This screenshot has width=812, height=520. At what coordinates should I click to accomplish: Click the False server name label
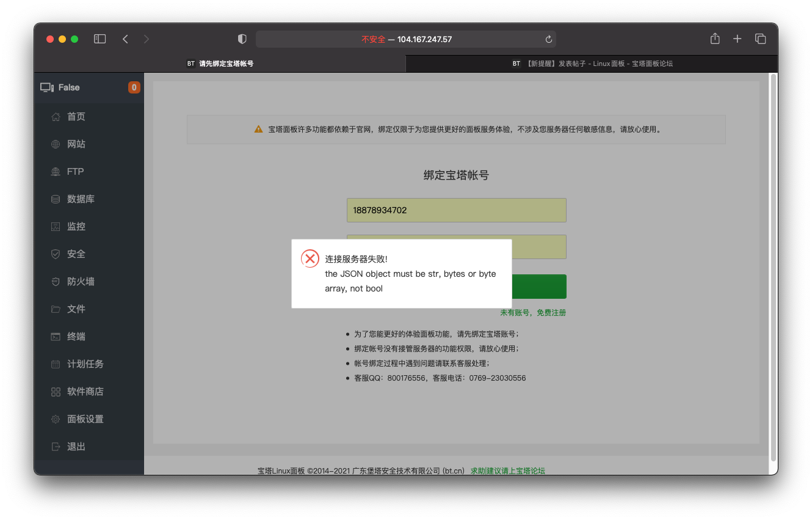(69, 87)
